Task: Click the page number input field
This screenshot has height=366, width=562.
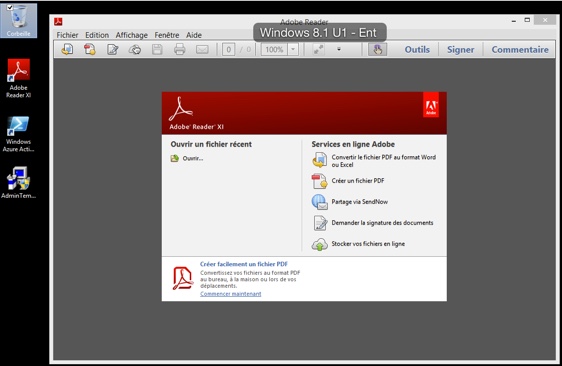Action: pyautogui.click(x=229, y=49)
